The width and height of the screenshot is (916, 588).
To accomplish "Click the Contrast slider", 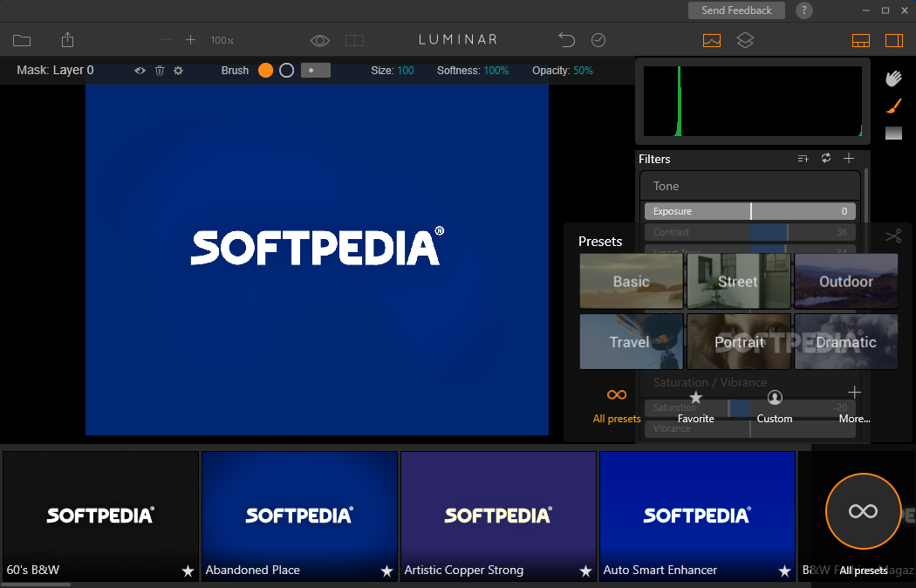I will click(x=750, y=232).
